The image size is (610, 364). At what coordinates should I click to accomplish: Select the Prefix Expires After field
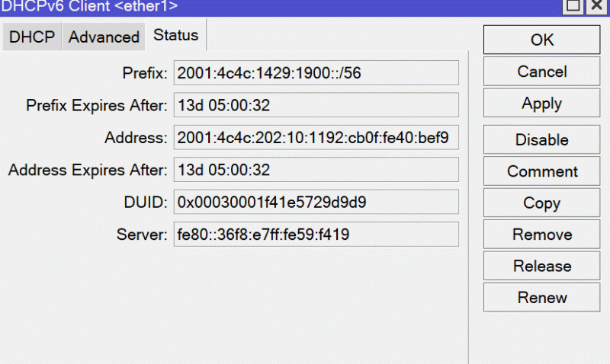pyautogui.click(x=316, y=105)
